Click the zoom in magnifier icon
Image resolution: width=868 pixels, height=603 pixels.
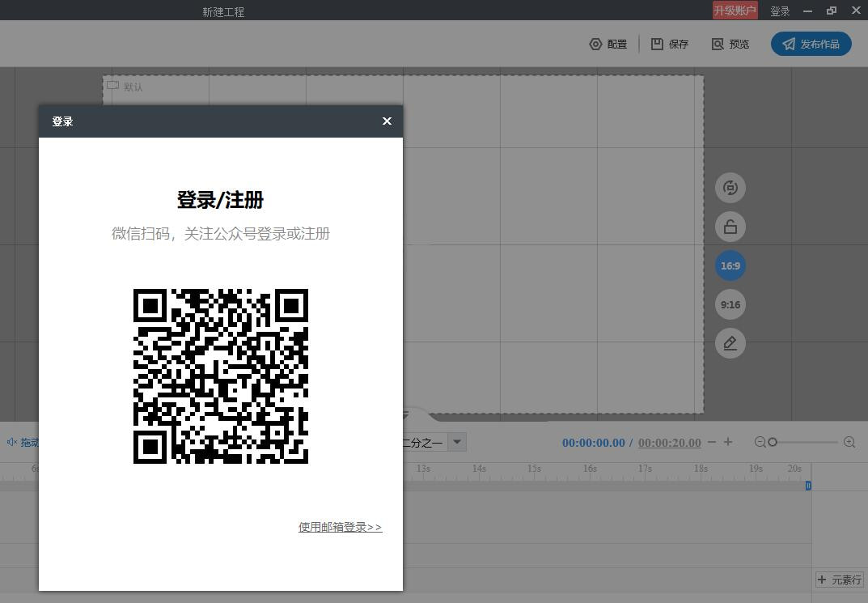pyautogui.click(x=849, y=442)
